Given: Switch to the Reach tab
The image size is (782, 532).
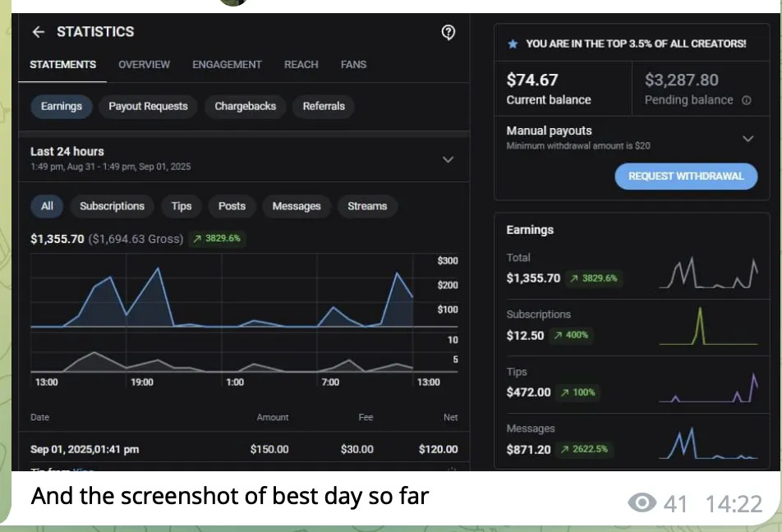Looking at the screenshot, I should 301,64.
